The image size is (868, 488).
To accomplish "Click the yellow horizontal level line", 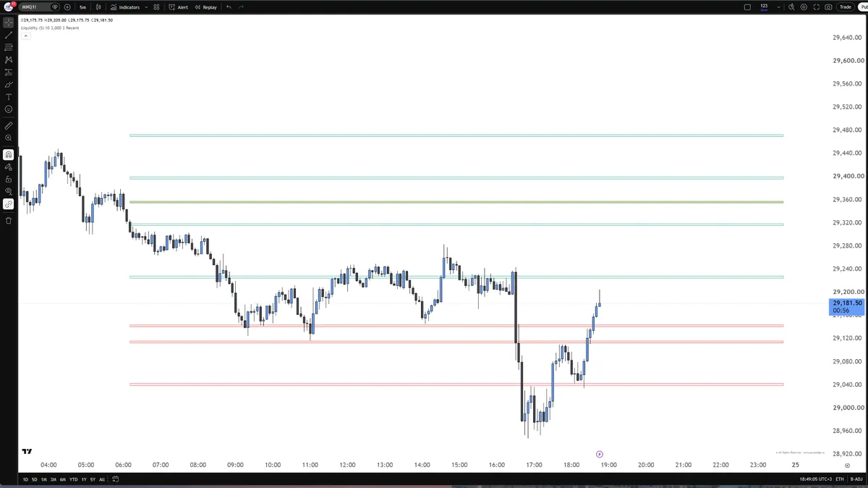I will (456, 202).
